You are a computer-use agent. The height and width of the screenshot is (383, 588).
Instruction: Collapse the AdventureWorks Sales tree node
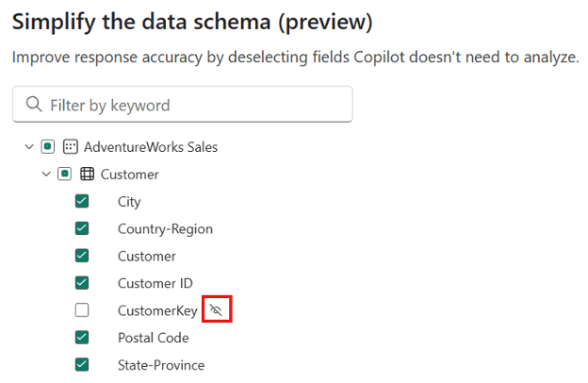(29, 147)
